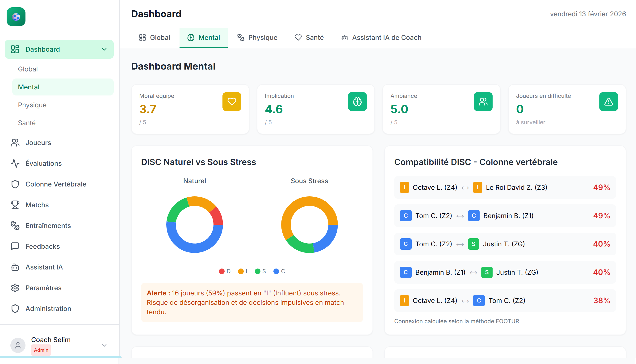Select the Tom C. to Justin T. compatibility row

click(x=505, y=244)
